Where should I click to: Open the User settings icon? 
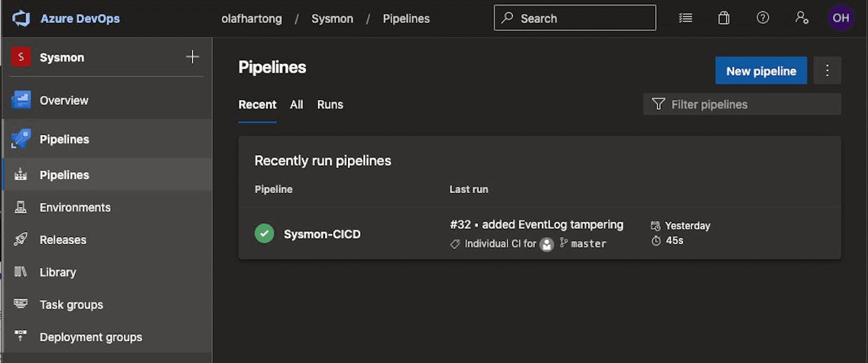[802, 18]
